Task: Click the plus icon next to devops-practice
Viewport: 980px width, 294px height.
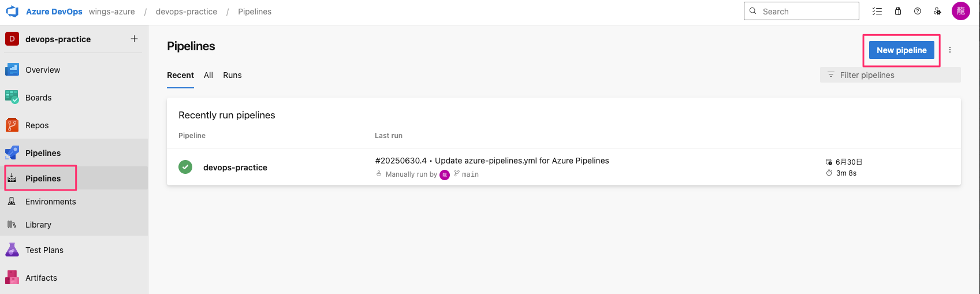Action: pos(134,39)
